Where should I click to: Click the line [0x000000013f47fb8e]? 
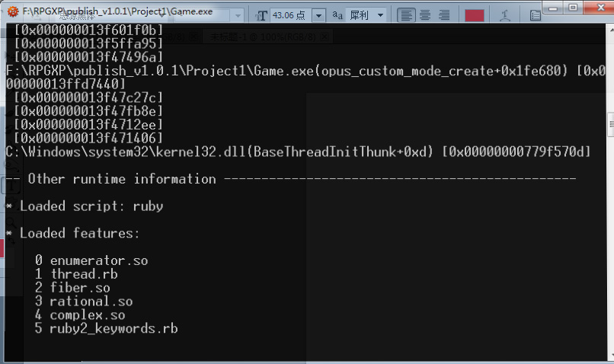[88, 111]
